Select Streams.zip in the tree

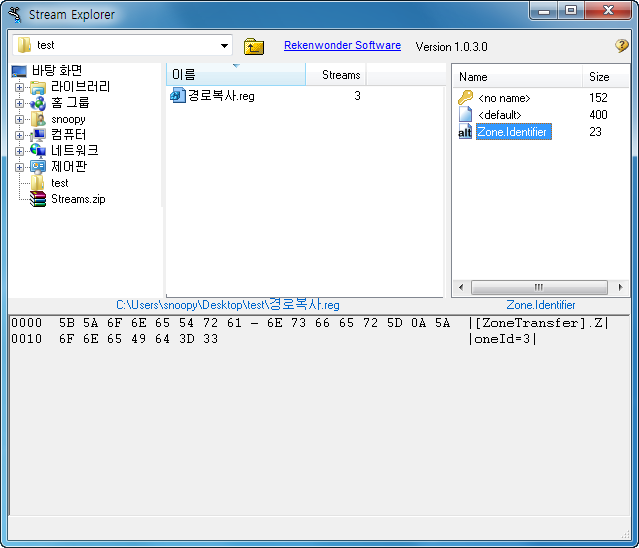[x=78, y=199]
